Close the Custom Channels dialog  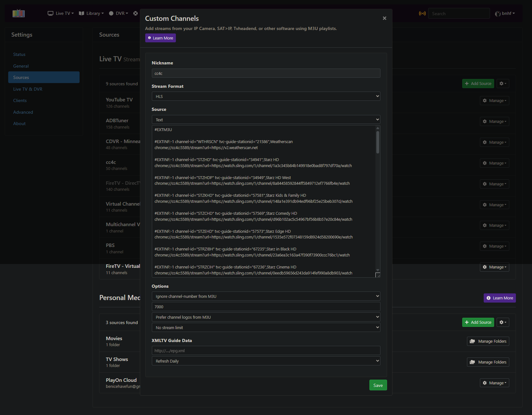tap(384, 18)
